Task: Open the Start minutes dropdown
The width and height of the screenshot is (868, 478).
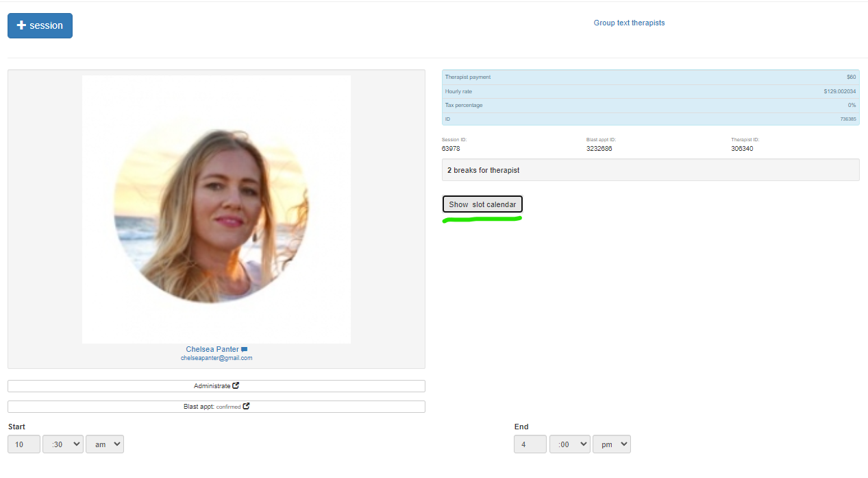Action: [x=63, y=444]
